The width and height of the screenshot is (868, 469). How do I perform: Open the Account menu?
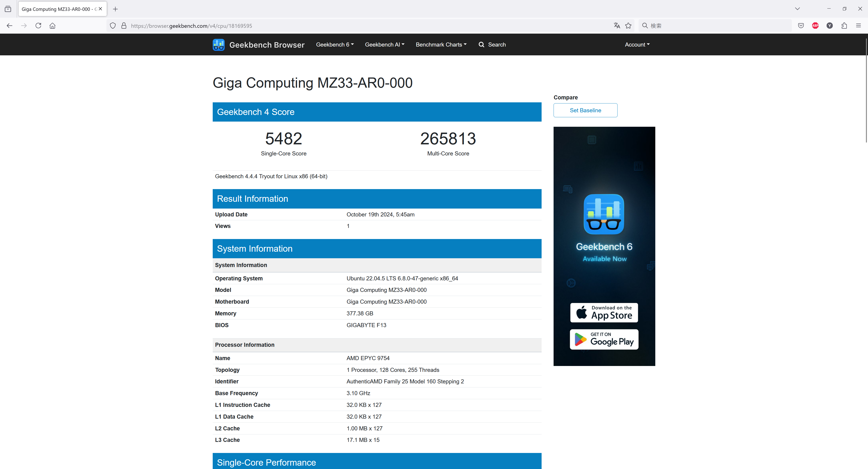click(637, 45)
